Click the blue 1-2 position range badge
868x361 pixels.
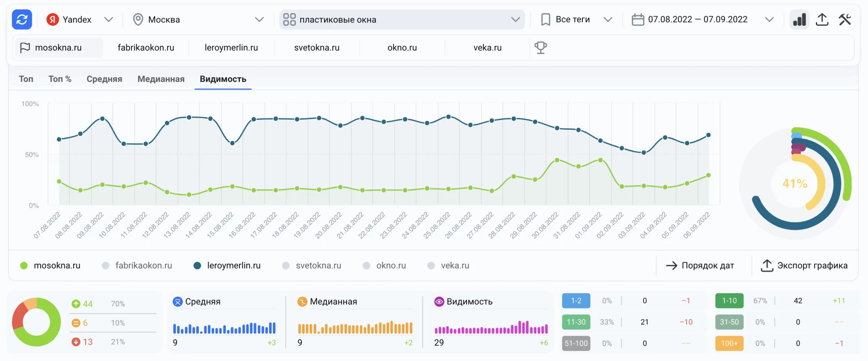click(576, 301)
